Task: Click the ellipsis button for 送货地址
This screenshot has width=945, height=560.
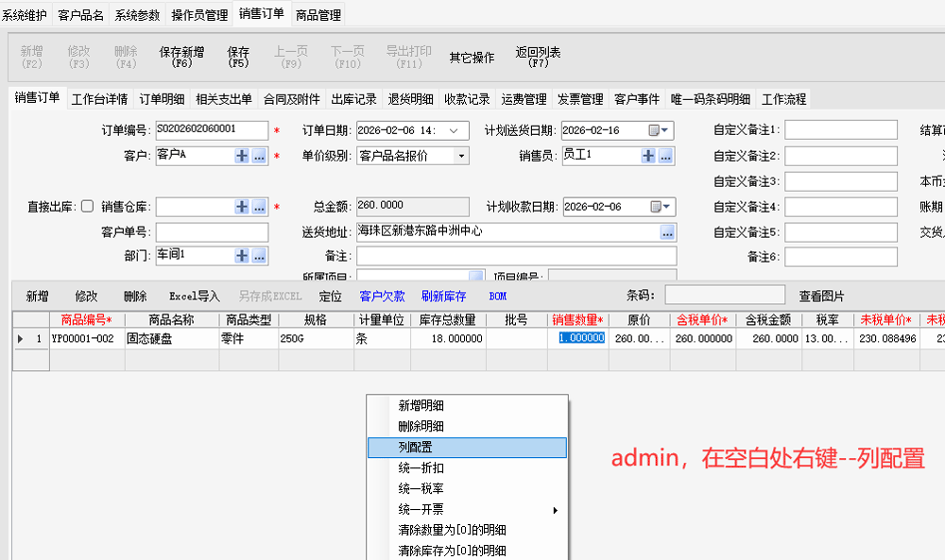Action: point(667,231)
